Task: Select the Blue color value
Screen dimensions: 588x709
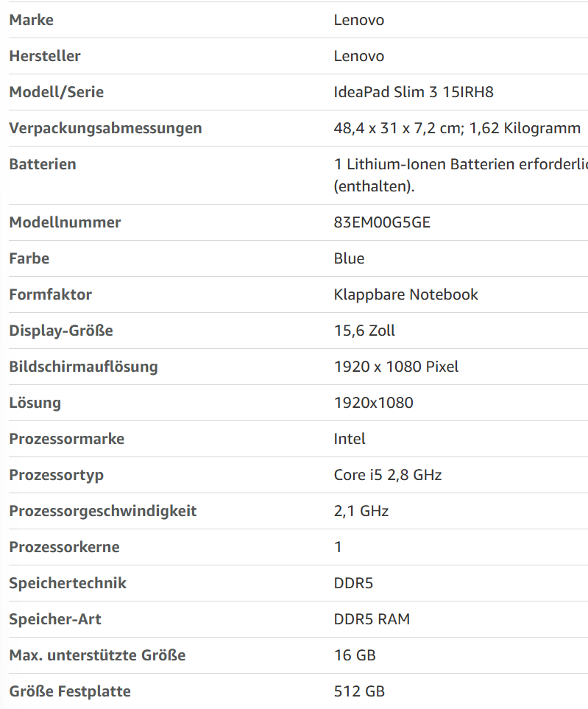Action: coord(349,258)
